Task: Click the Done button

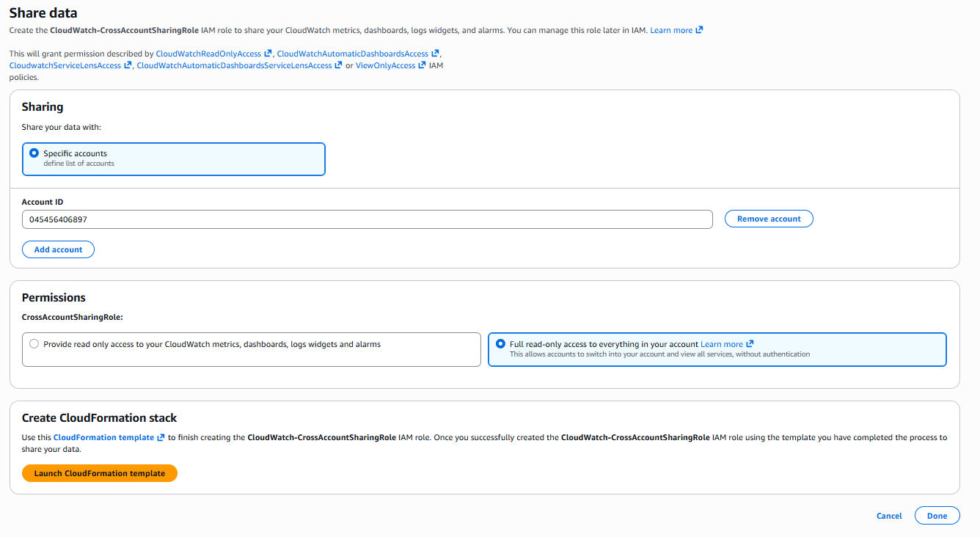Action: [937, 516]
